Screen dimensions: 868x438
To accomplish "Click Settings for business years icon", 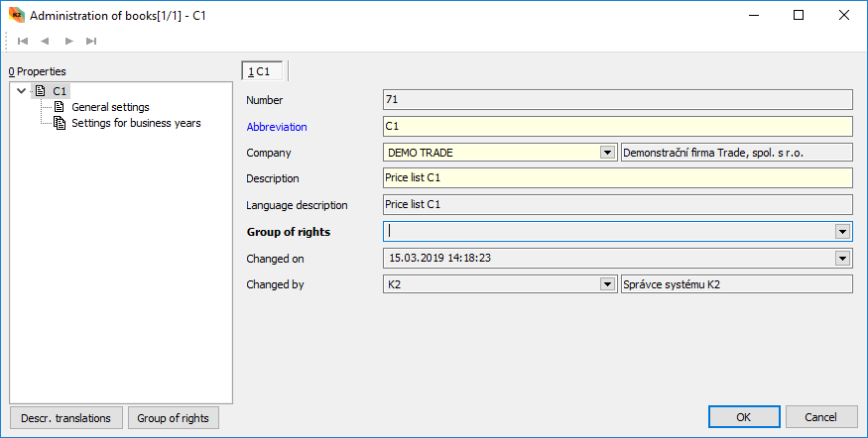I will [x=60, y=123].
